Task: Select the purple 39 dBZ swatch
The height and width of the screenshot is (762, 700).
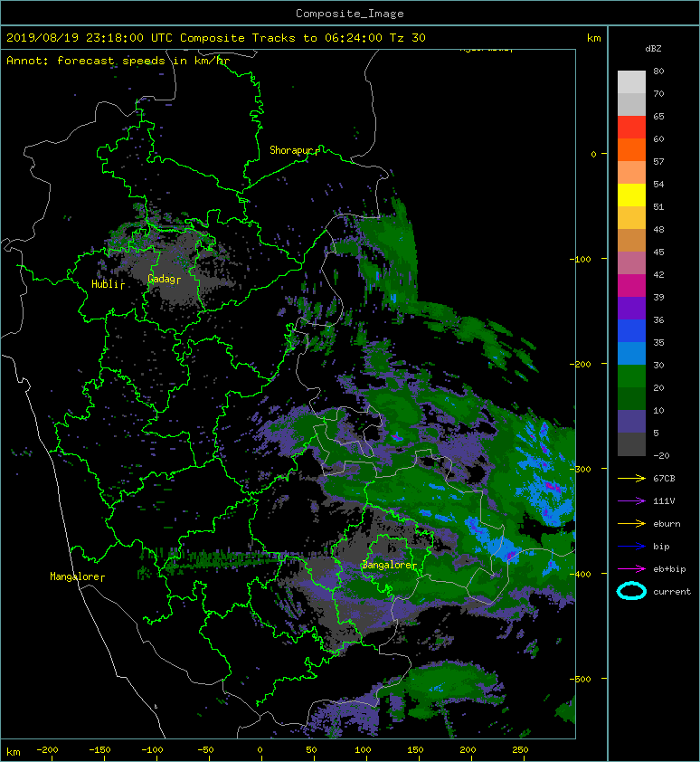Action: [x=631, y=308]
